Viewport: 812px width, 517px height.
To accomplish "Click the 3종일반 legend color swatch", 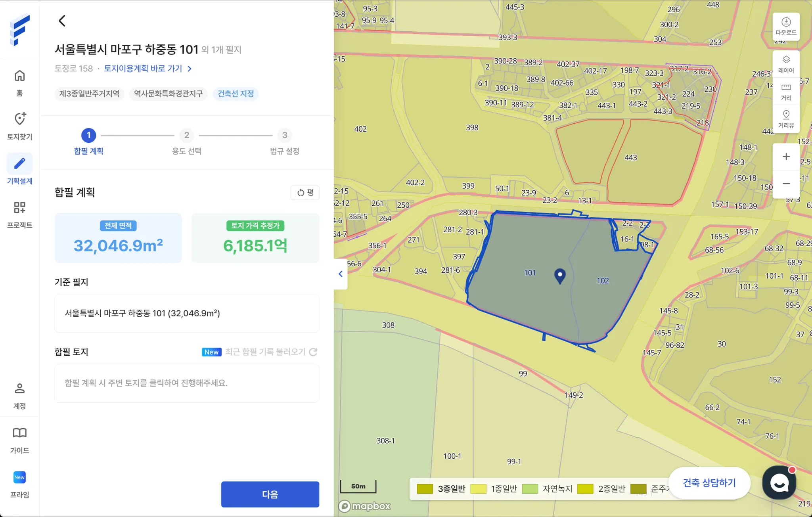I will click(x=425, y=488).
